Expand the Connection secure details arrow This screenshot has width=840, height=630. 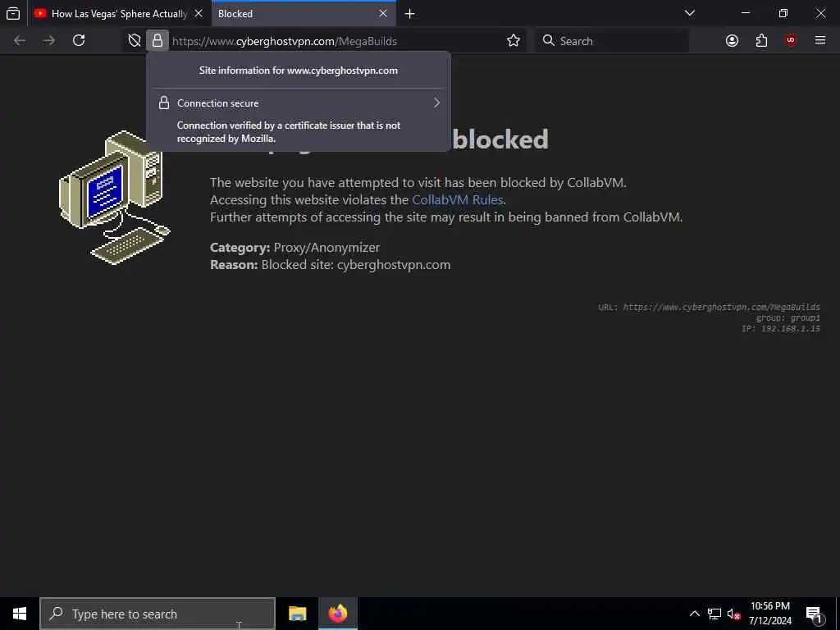click(x=436, y=103)
